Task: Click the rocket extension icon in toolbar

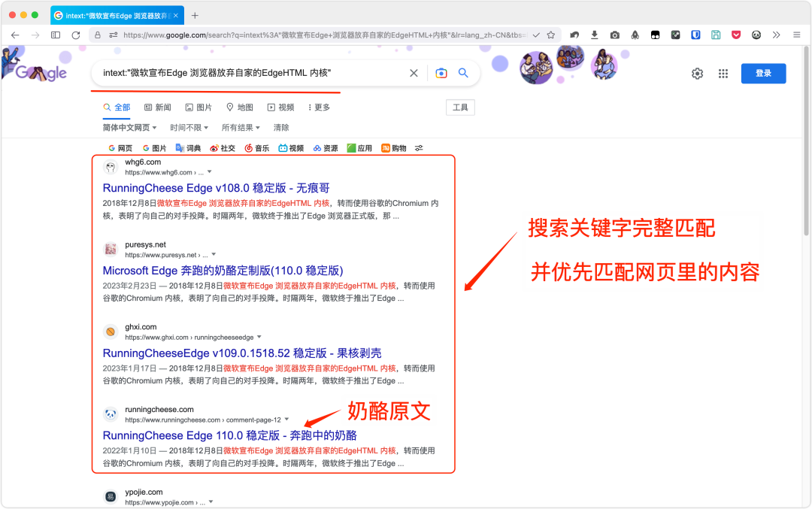Action: [x=635, y=35]
